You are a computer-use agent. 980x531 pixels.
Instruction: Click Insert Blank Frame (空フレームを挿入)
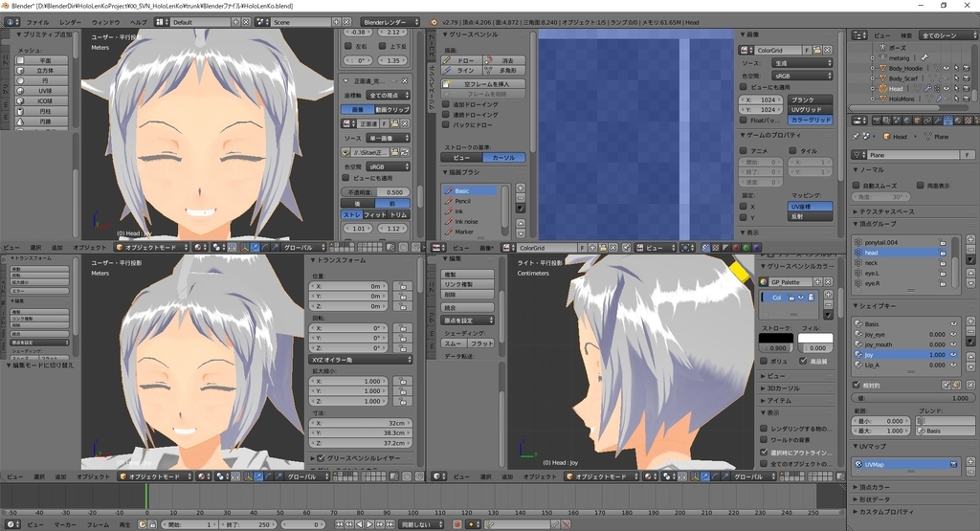[483, 83]
